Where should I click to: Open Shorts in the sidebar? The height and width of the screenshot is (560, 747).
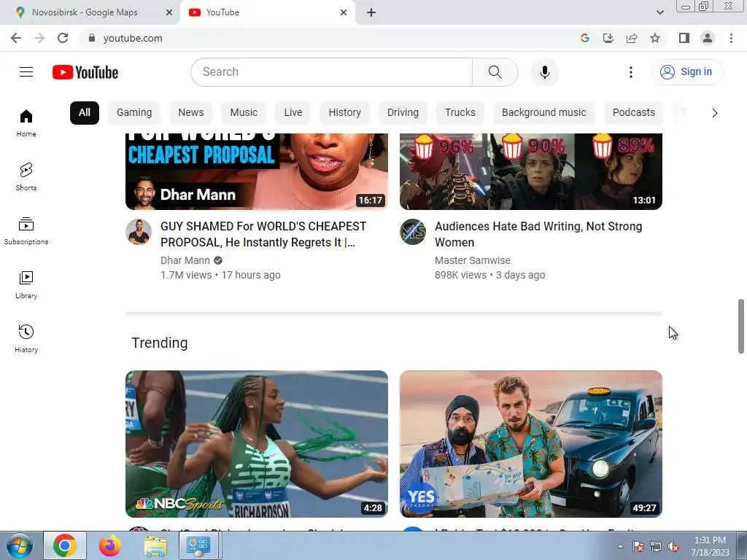(26, 176)
